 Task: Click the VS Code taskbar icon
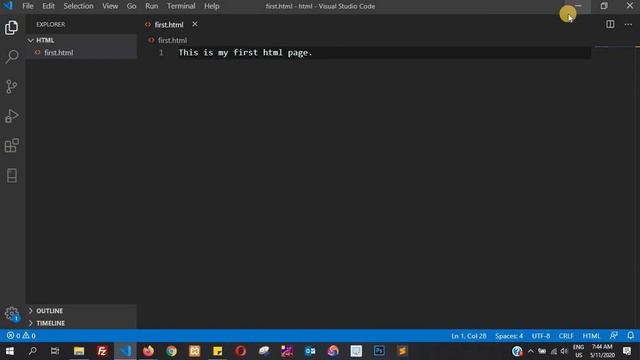(125, 351)
